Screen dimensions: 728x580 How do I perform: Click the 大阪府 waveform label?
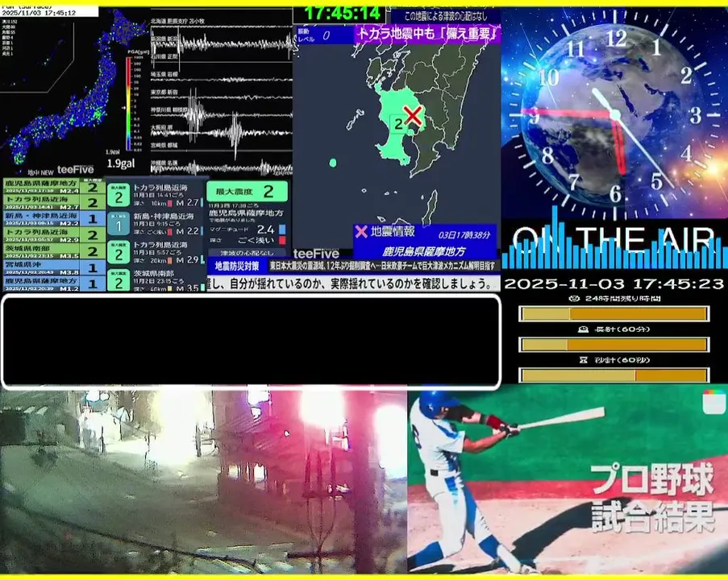161,126
